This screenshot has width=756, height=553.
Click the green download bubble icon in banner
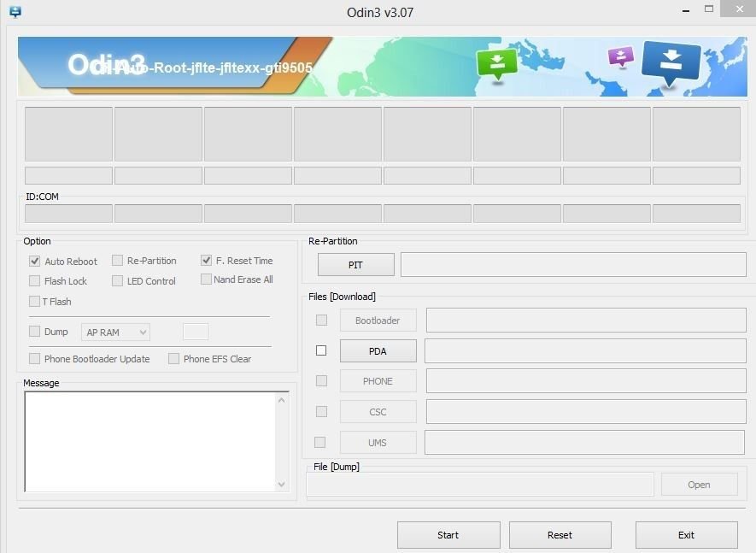497,65
